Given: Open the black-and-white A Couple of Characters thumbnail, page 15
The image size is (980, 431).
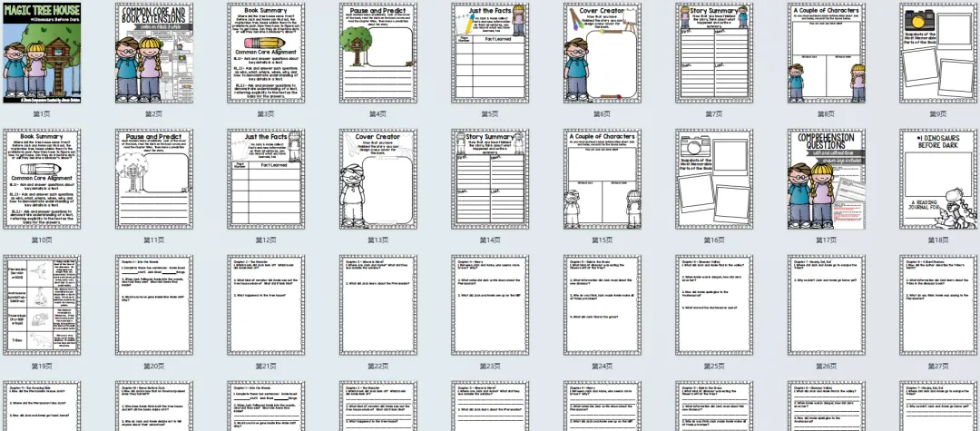Looking at the screenshot, I should pyautogui.click(x=602, y=180).
